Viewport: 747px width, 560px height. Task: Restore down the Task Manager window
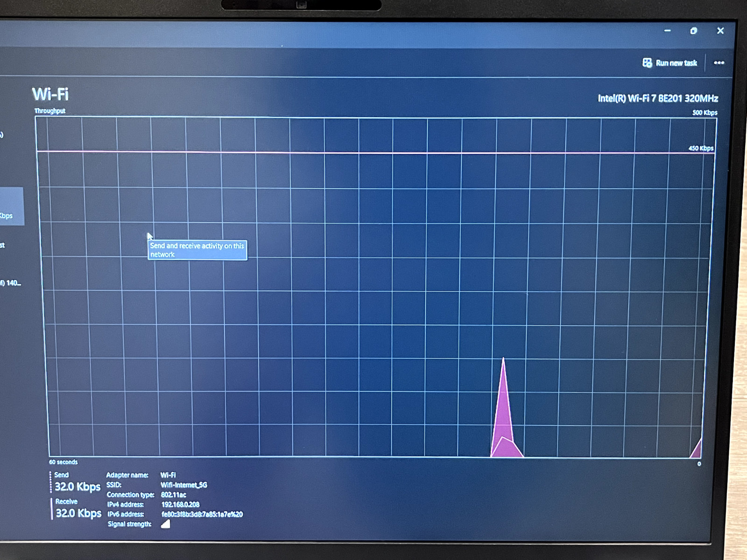[694, 31]
